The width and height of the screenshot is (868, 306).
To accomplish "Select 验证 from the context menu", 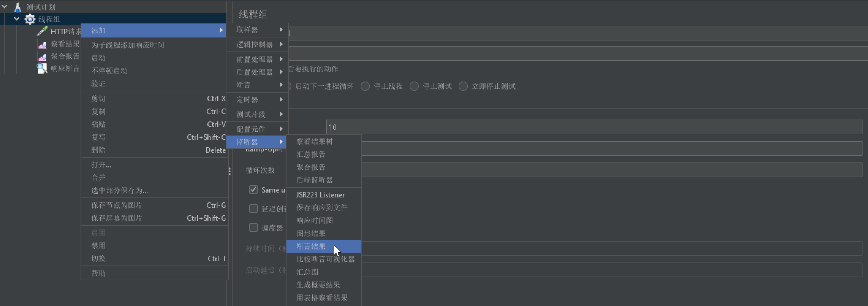I will pyautogui.click(x=154, y=84).
